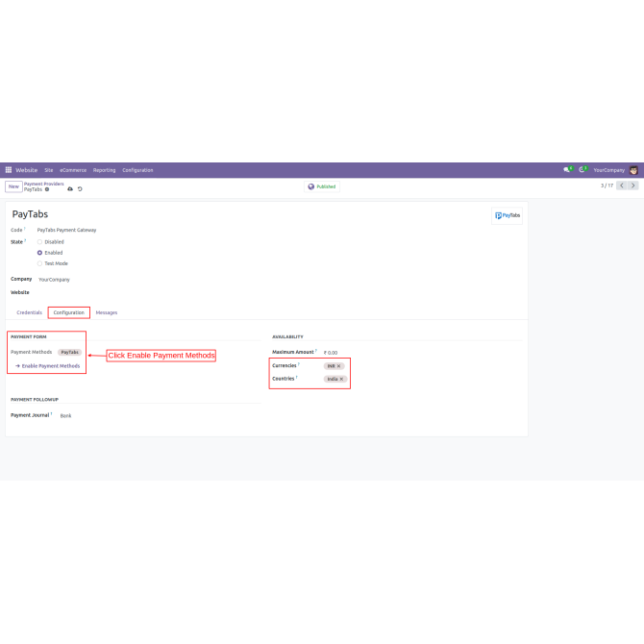Discard changes with the undo arrow icon
Viewport: 644px width, 644px height.
click(x=80, y=189)
